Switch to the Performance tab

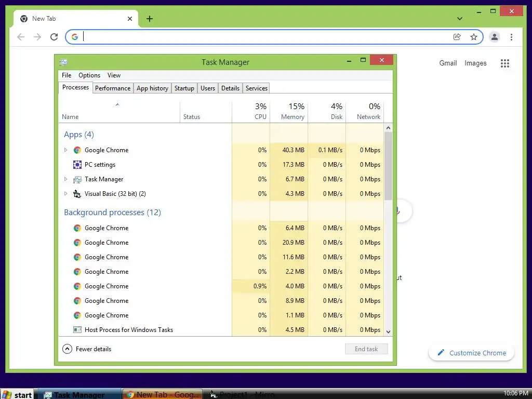tap(113, 88)
